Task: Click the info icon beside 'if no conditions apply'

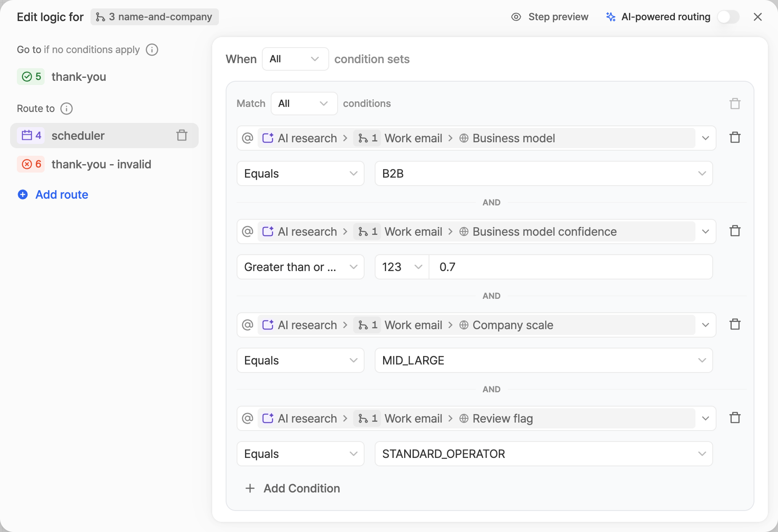Action: pyautogui.click(x=152, y=50)
